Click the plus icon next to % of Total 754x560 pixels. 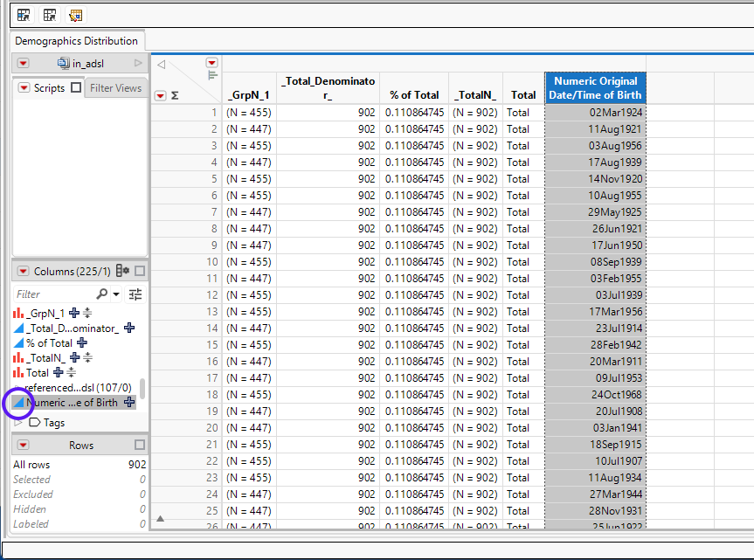[82, 343]
